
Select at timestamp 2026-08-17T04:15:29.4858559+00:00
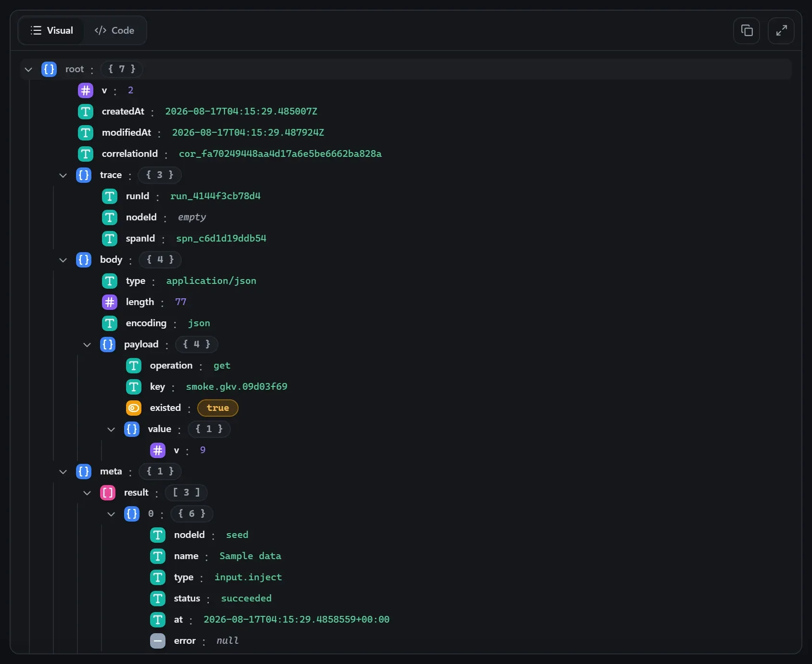pos(296,620)
